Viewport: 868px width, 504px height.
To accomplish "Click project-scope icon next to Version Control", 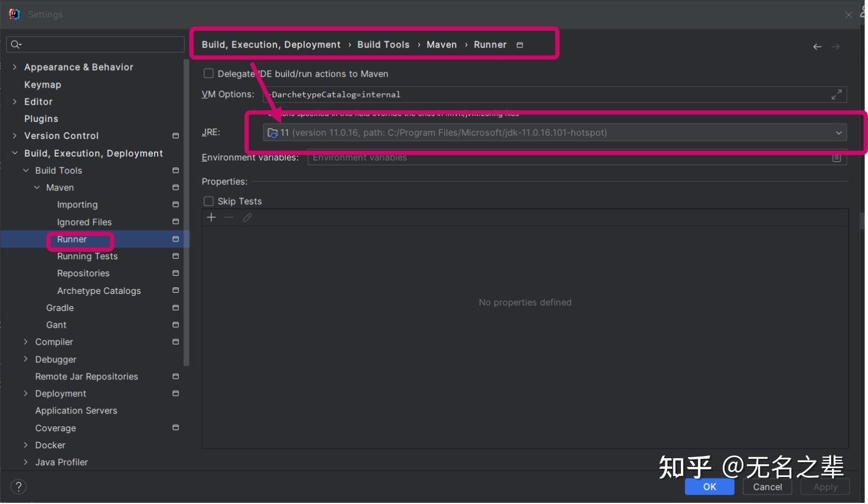I will coord(175,136).
